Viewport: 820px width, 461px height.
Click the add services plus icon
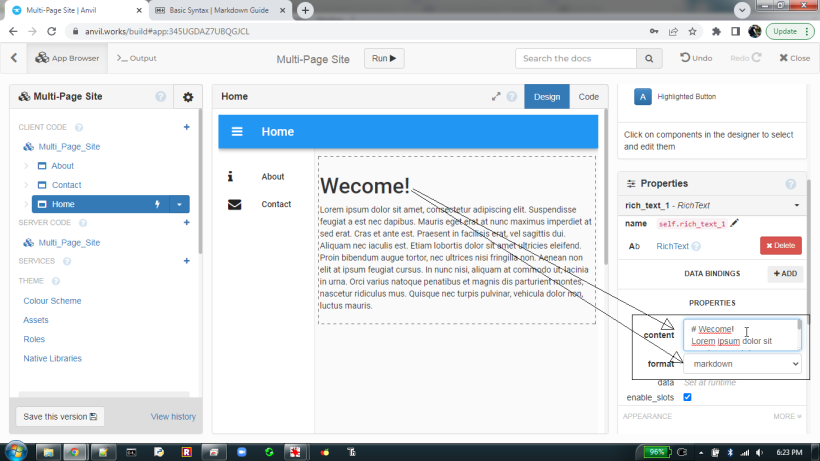click(186, 261)
